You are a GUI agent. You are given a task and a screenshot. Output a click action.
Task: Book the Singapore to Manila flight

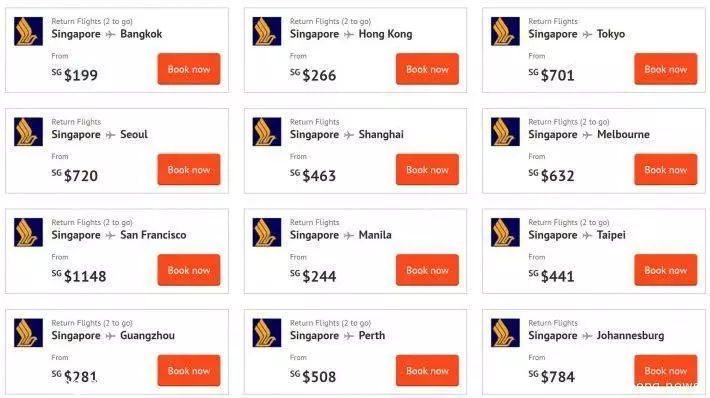pyautogui.click(x=427, y=270)
